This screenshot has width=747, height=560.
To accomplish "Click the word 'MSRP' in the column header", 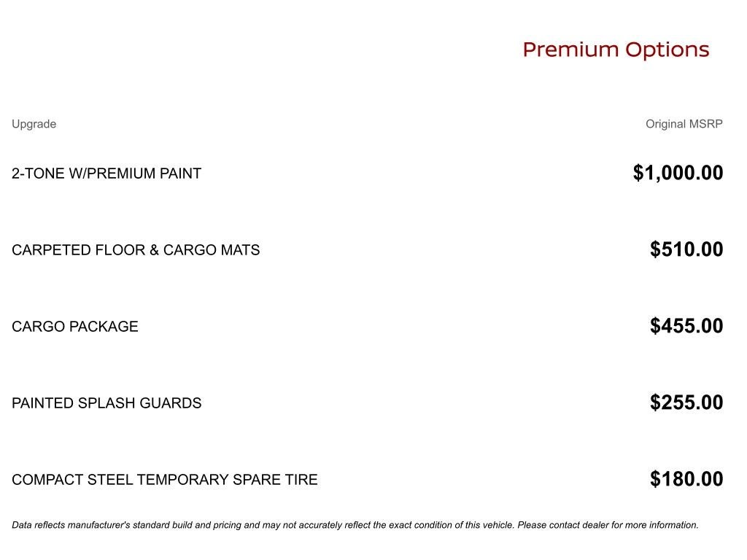I will tap(705, 124).
